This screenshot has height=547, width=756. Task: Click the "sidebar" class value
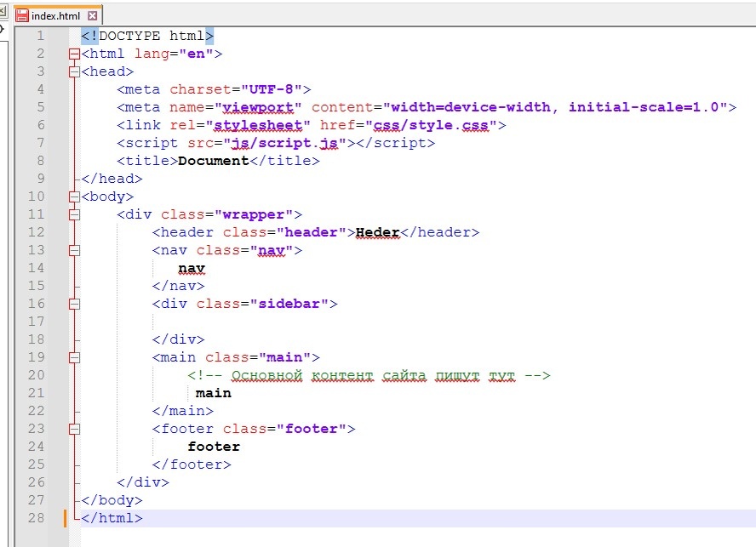click(289, 304)
